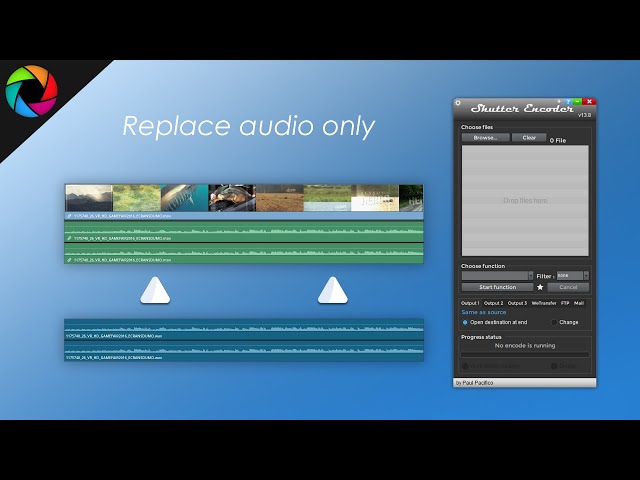The width and height of the screenshot is (640, 480).
Task: Select the first green audio track
Action: [244, 232]
